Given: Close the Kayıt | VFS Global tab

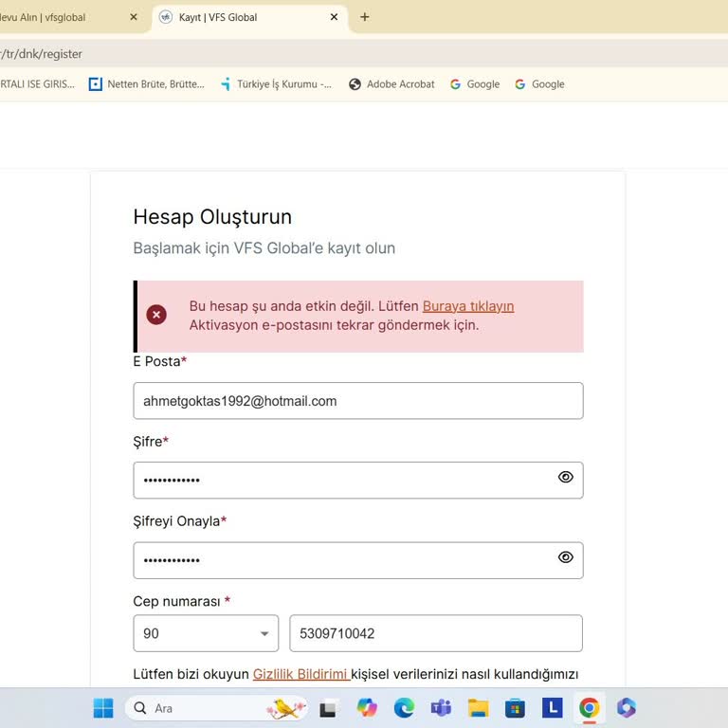Looking at the screenshot, I should tap(334, 17).
